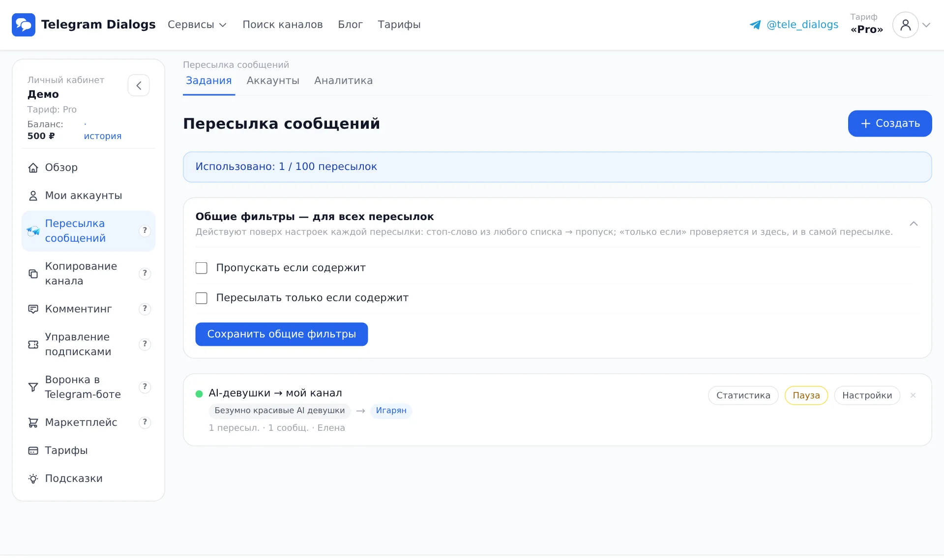
Task: Click the Игарян destination channel tag
Action: point(391,411)
